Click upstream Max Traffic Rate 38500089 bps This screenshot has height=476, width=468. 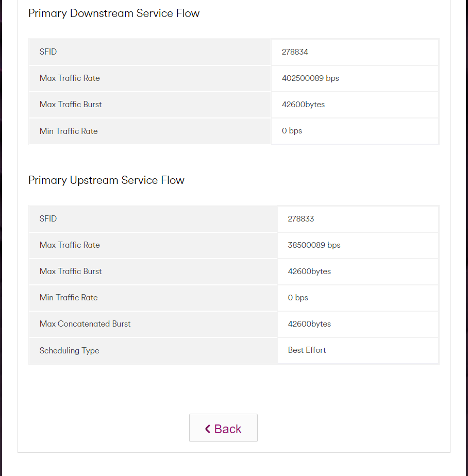(x=314, y=245)
